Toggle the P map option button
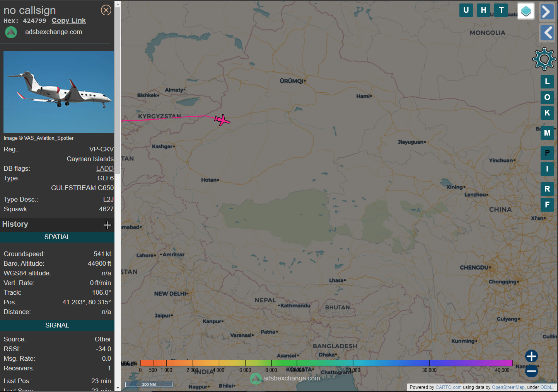This screenshot has height=392, width=558. point(547,153)
